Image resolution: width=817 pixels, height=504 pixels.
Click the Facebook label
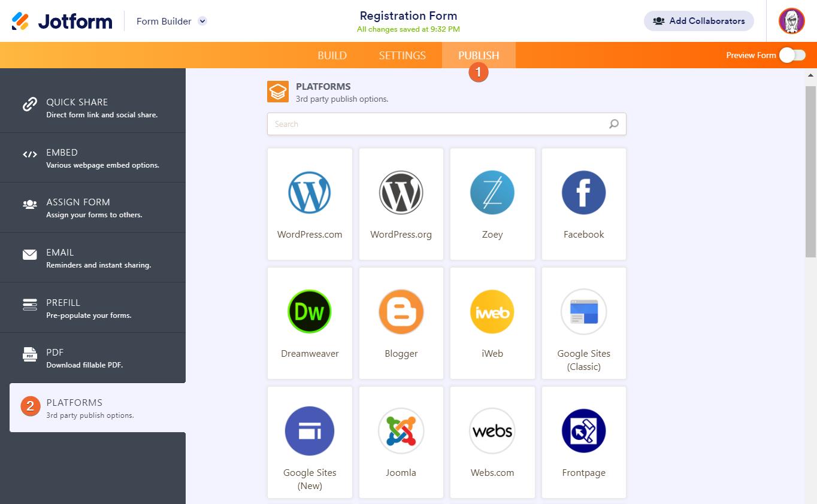pos(584,235)
